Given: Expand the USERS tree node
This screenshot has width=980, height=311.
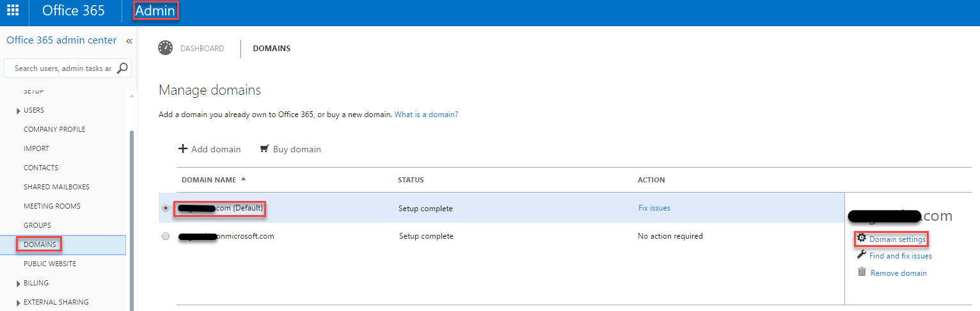Looking at the screenshot, I should (x=19, y=111).
